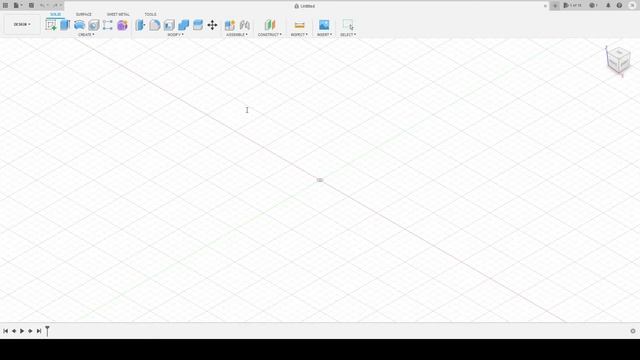Select the Measure inspect tool

coord(299,25)
